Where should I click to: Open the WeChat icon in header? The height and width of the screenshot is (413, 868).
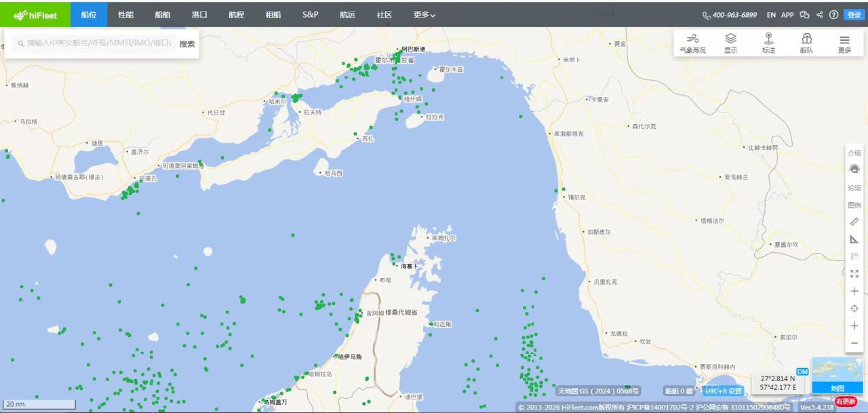(805, 15)
